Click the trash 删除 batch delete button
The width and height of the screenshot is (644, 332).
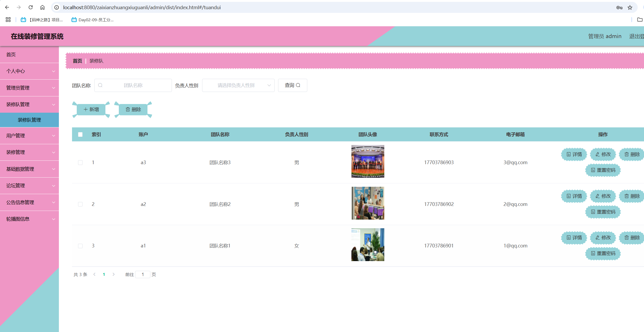click(133, 110)
